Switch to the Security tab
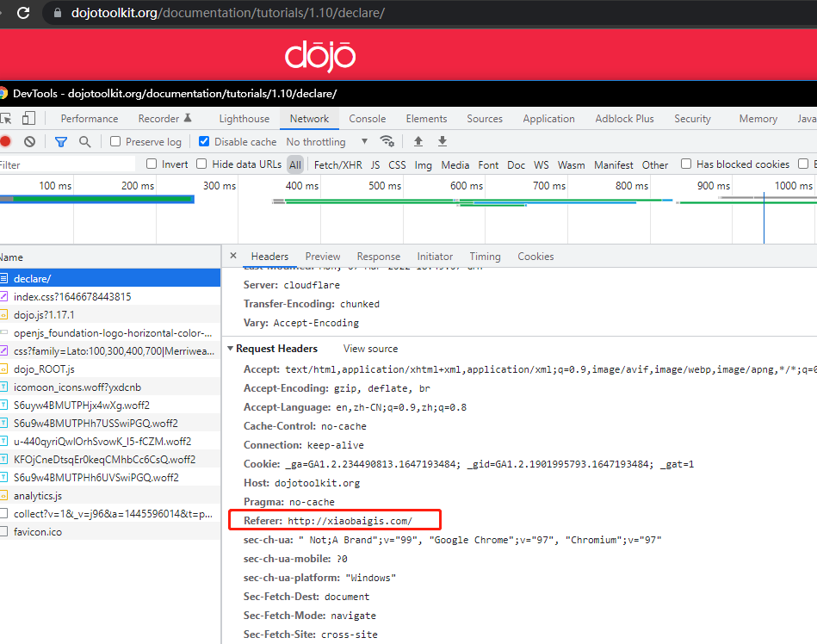The width and height of the screenshot is (817, 644). [692, 119]
